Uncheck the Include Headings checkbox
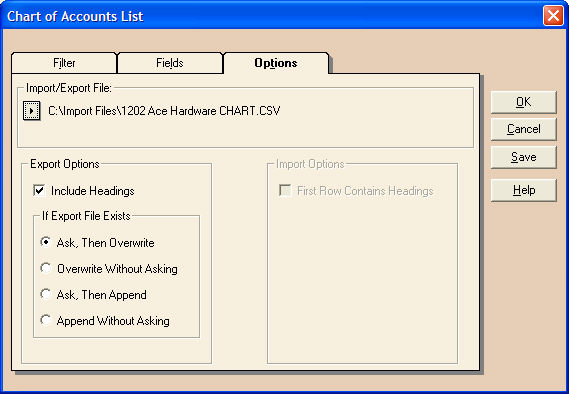Image resolution: width=569 pixels, height=394 pixels. [39, 190]
